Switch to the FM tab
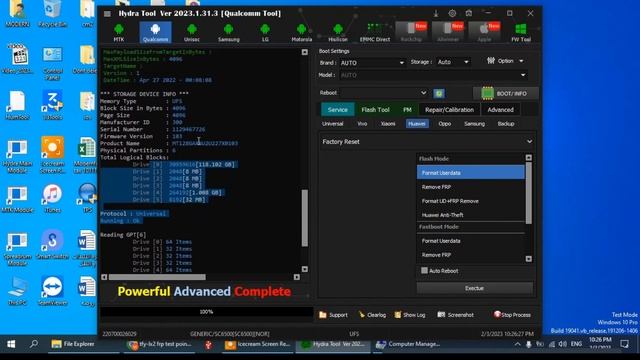 coord(407,110)
